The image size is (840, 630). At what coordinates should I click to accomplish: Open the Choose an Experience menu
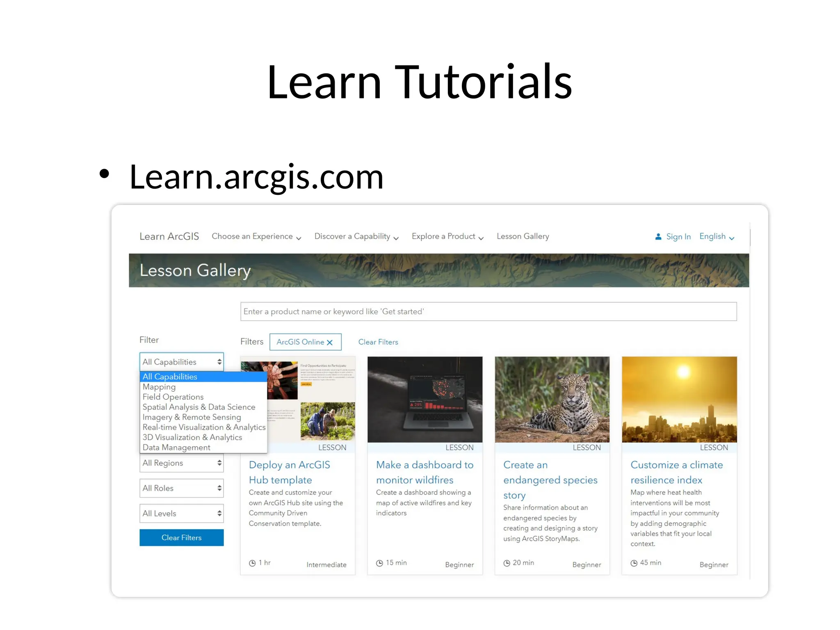click(256, 237)
